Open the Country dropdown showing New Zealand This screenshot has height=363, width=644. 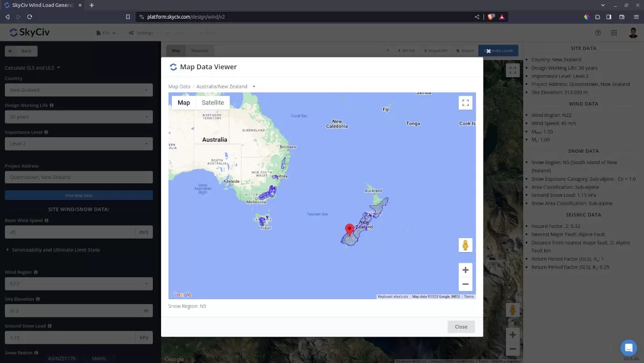click(x=78, y=90)
